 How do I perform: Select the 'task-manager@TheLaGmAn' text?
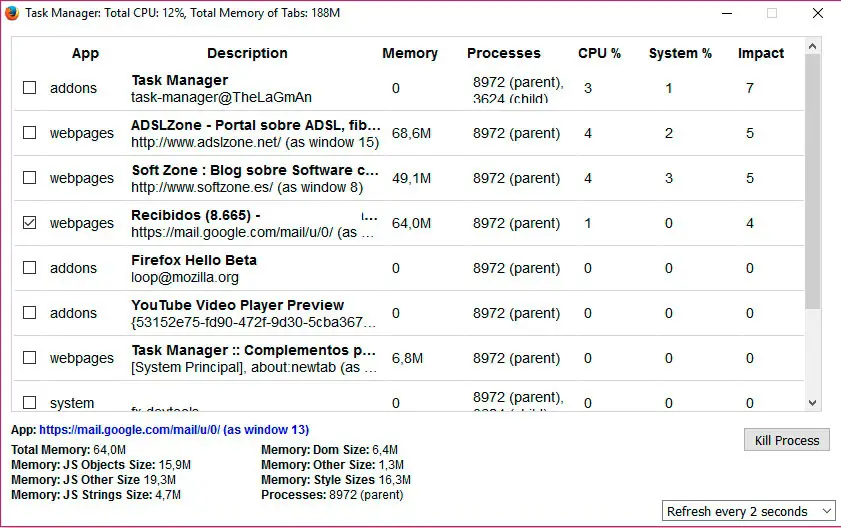[x=221, y=97]
